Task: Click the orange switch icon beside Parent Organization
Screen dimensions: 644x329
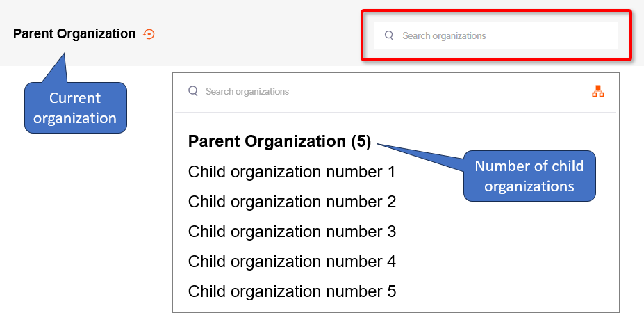Action: pos(149,34)
